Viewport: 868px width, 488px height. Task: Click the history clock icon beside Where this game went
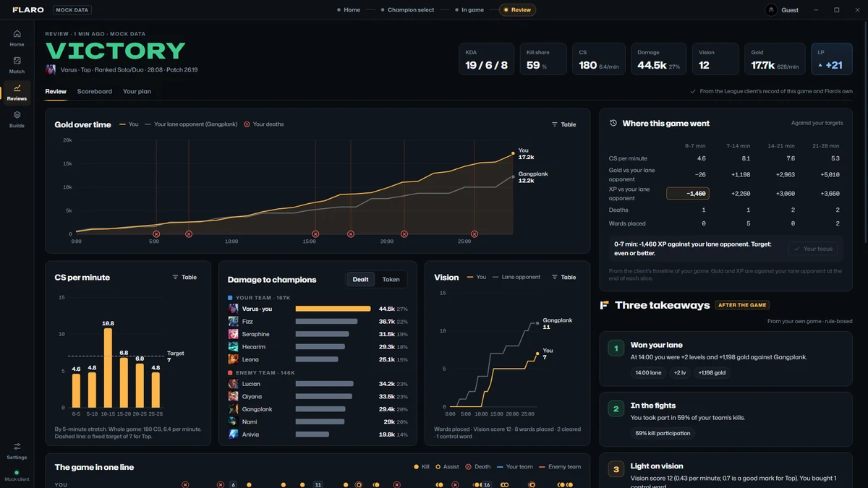pyautogui.click(x=613, y=123)
